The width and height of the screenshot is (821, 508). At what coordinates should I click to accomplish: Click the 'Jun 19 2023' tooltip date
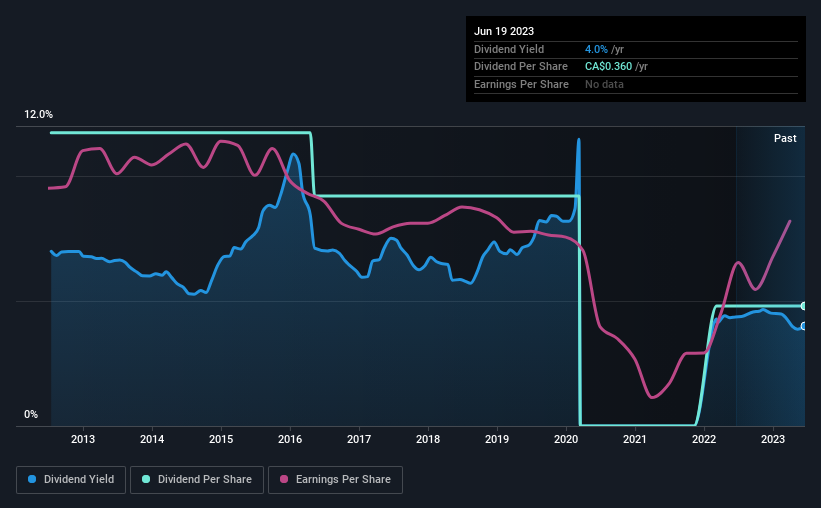[x=504, y=31]
